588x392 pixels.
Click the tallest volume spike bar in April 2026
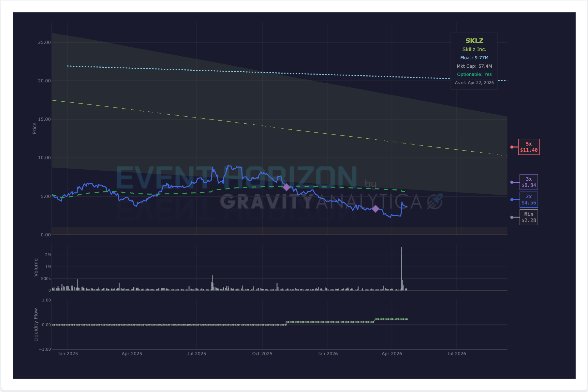point(402,269)
